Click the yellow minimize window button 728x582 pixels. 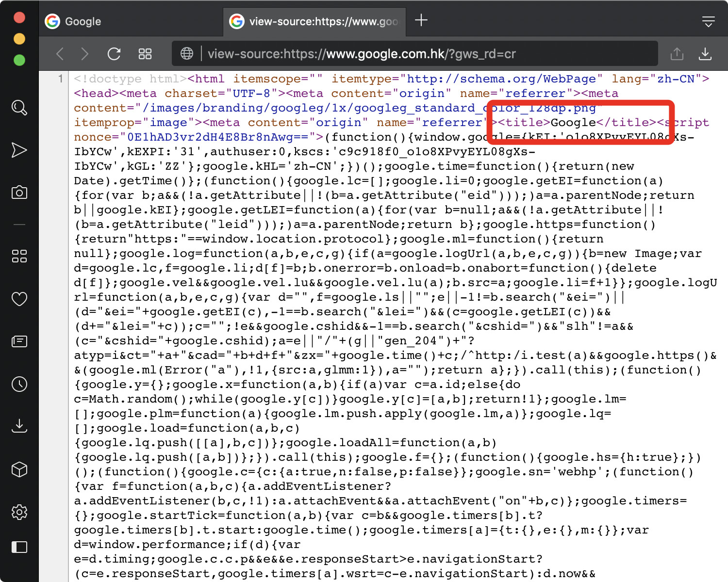(x=19, y=39)
